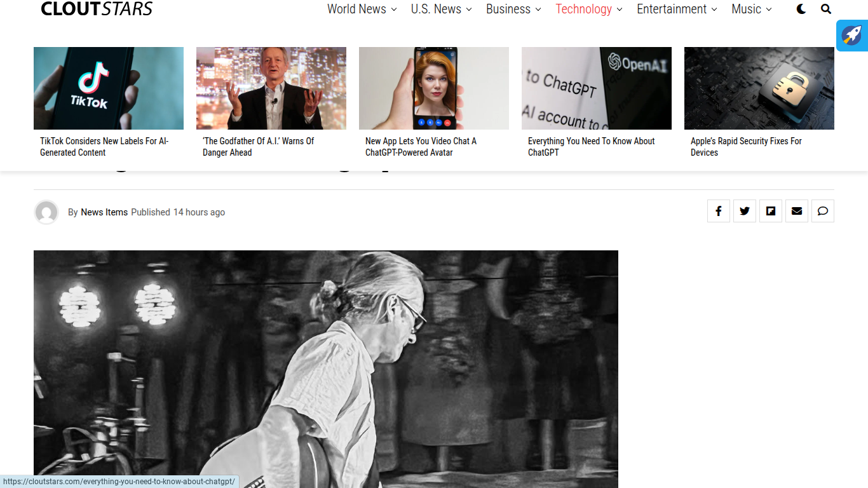The image size is (868, 488).
Task: Open Apple security padlock thumbnail
Action: click(x=759, y=88)
